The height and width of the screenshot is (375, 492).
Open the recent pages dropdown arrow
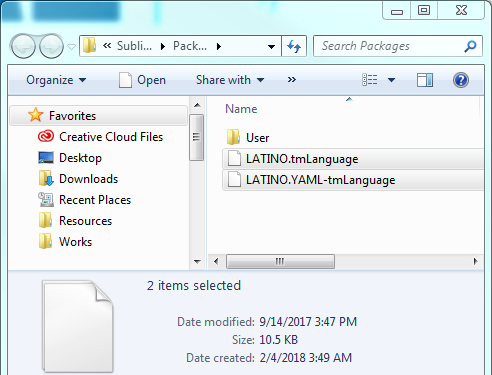(71, 47)
